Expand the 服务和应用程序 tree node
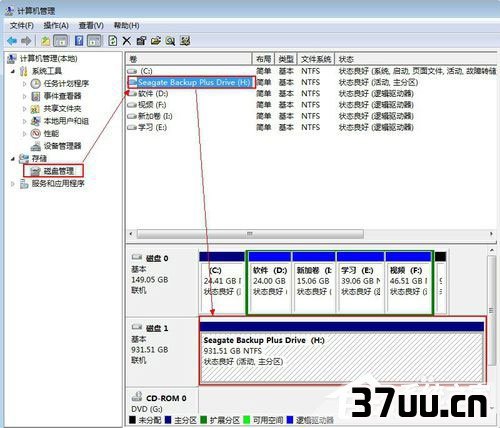The width and height of the screenshot is (500, 428). click(13, 184)
